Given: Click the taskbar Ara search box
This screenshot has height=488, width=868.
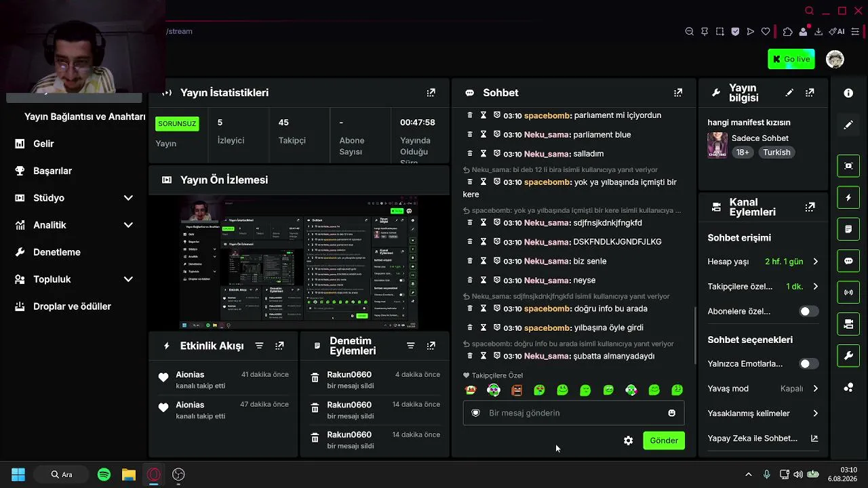Looking at the screenshot, I should (62, 474).
